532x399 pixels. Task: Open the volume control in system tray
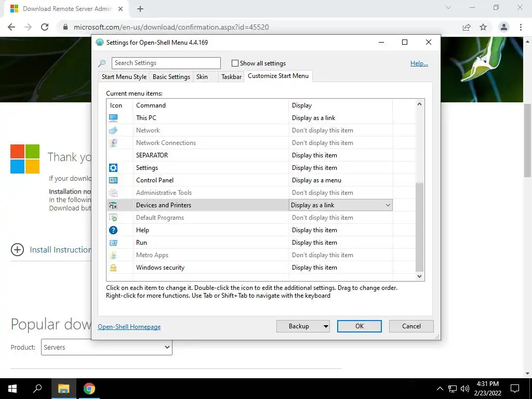click(465, 389)
